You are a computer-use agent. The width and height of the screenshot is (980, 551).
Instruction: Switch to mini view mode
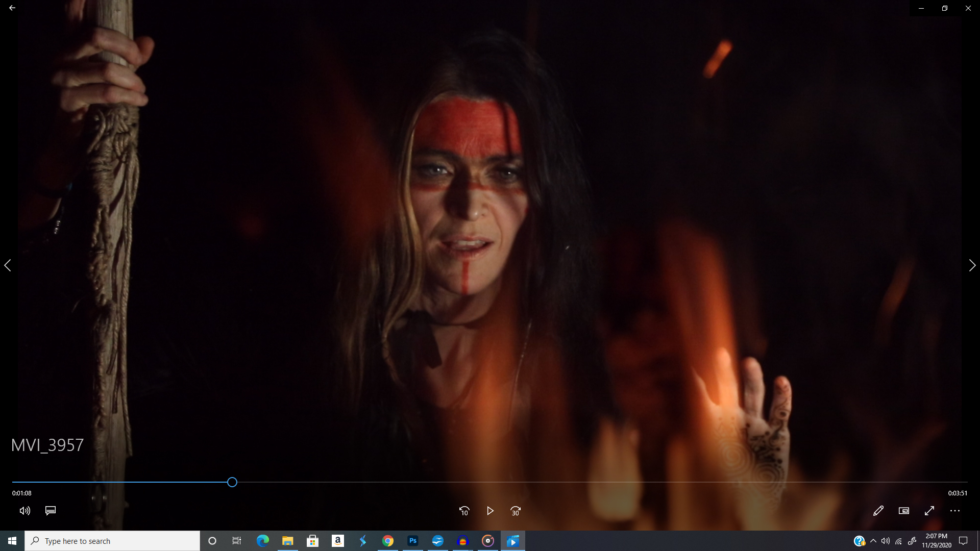904,511
